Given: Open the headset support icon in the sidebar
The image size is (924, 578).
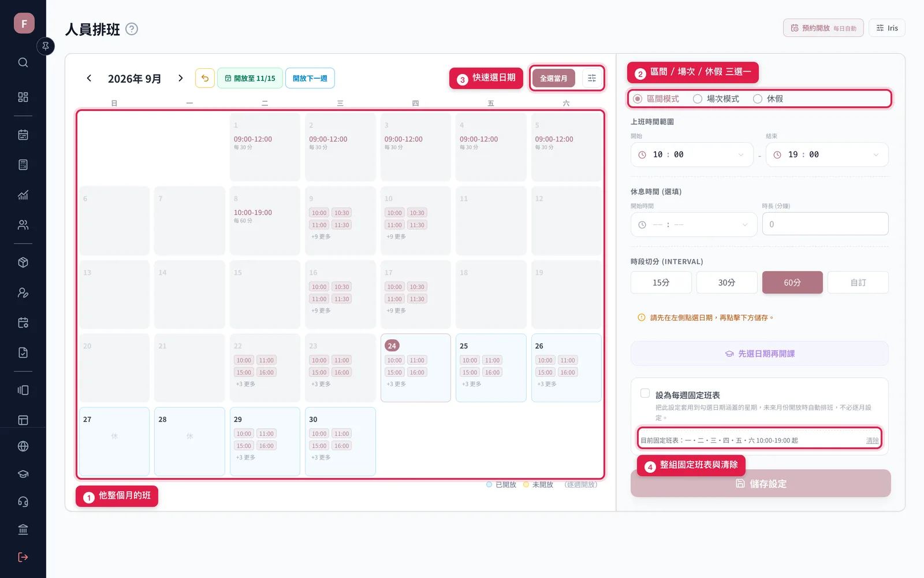Looking at the screenshot, I should tap(23, 502).
